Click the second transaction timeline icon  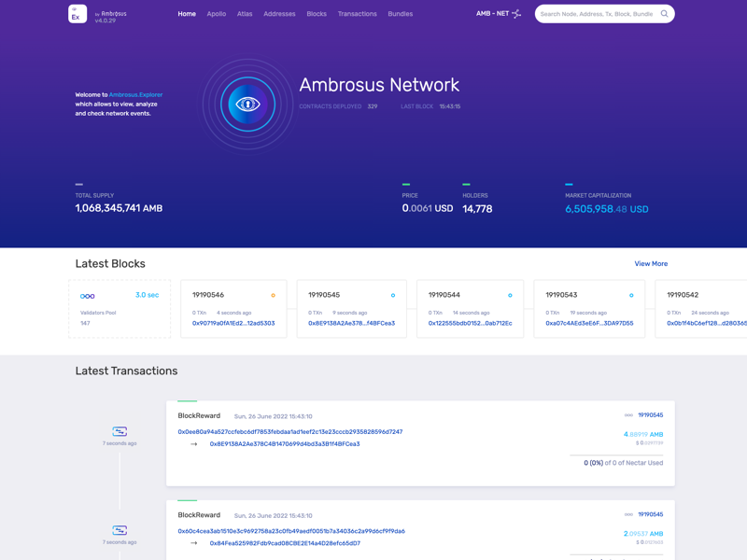click(120, 530)
